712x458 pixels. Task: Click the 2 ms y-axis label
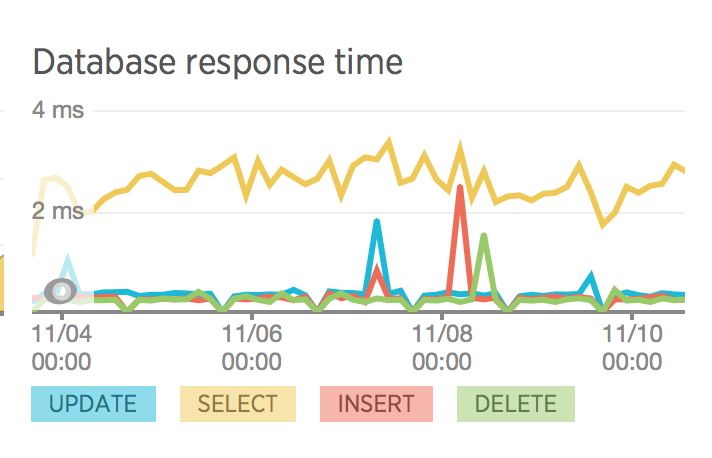pyautogui.click(x=58, y=211)
